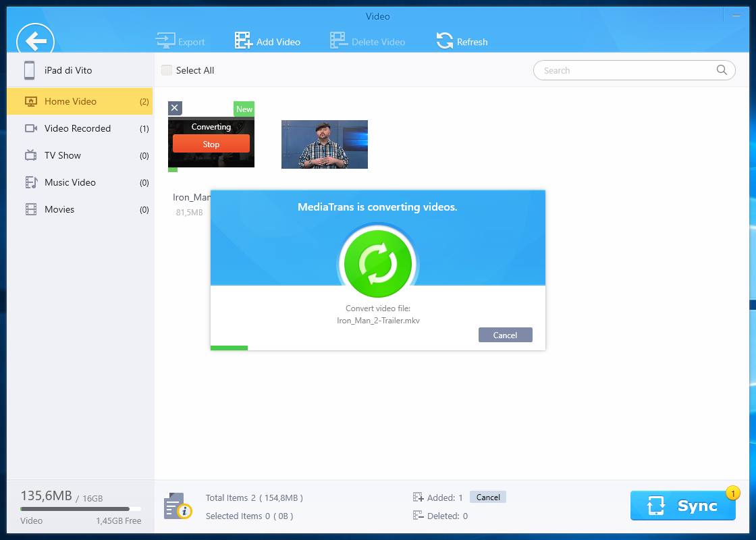This screenshot has width=756, height=540.
Task: Check the Select All checkbox
Action: click(167, 70)
